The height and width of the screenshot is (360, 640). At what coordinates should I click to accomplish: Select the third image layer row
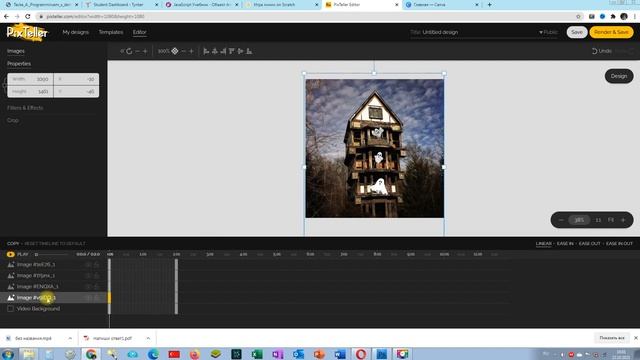click(x=54, y=287)
